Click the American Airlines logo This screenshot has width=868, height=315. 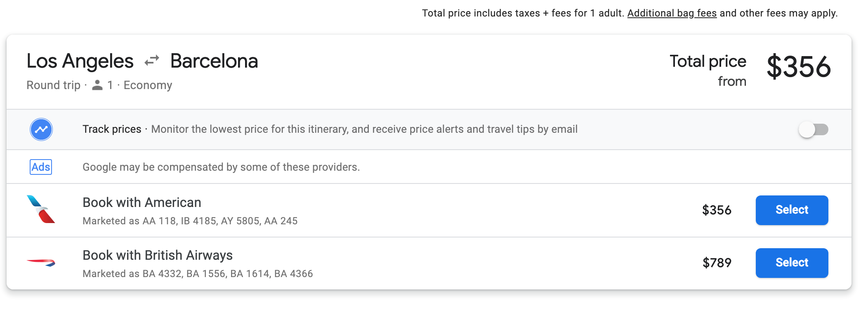coord(41,209)
